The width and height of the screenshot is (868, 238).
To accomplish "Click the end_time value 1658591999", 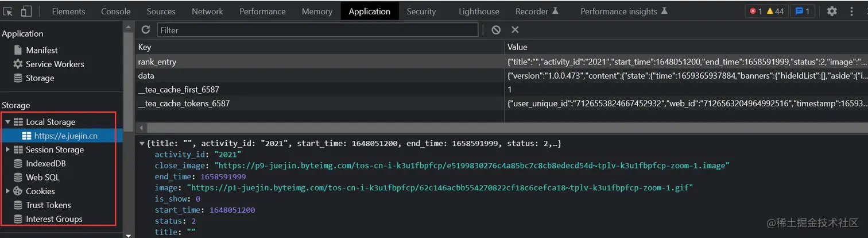I will pos(223,176).
